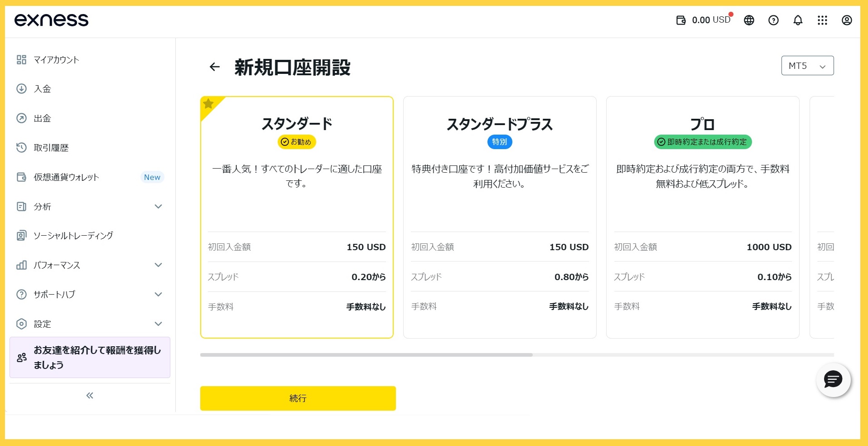
Task: Open the apps grid icon
Action: pyautogui.click(x=822, y=20)
